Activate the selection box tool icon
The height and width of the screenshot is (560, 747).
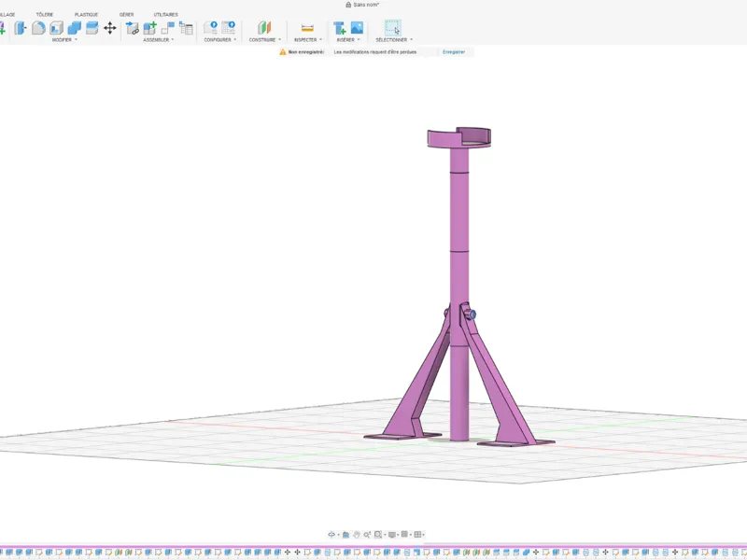(x=392, y=28)
